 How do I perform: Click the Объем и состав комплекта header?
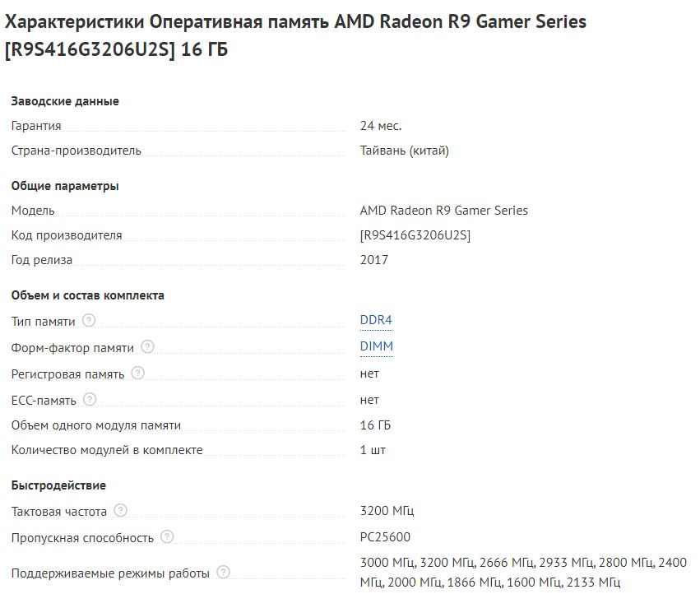[x=87, y=295]
